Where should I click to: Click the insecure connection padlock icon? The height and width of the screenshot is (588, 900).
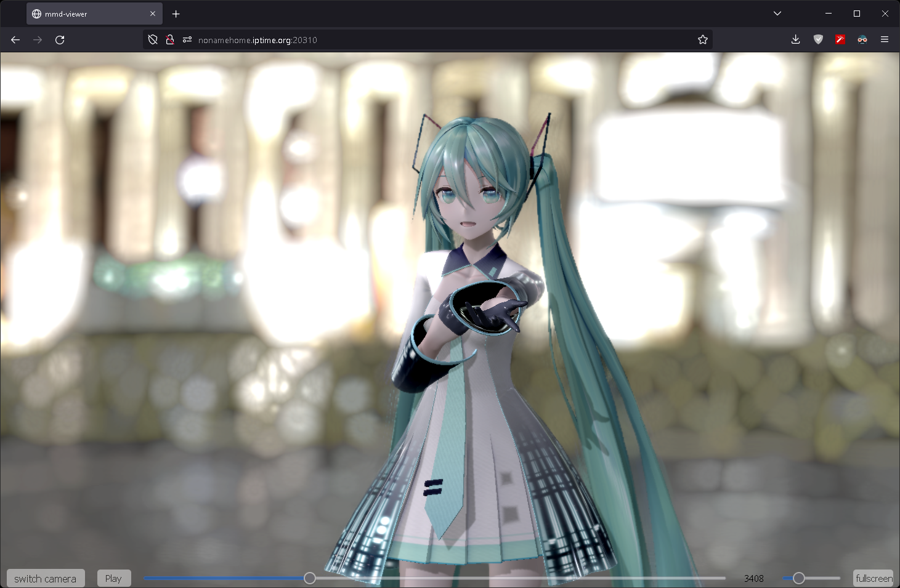tap(170, 40)
